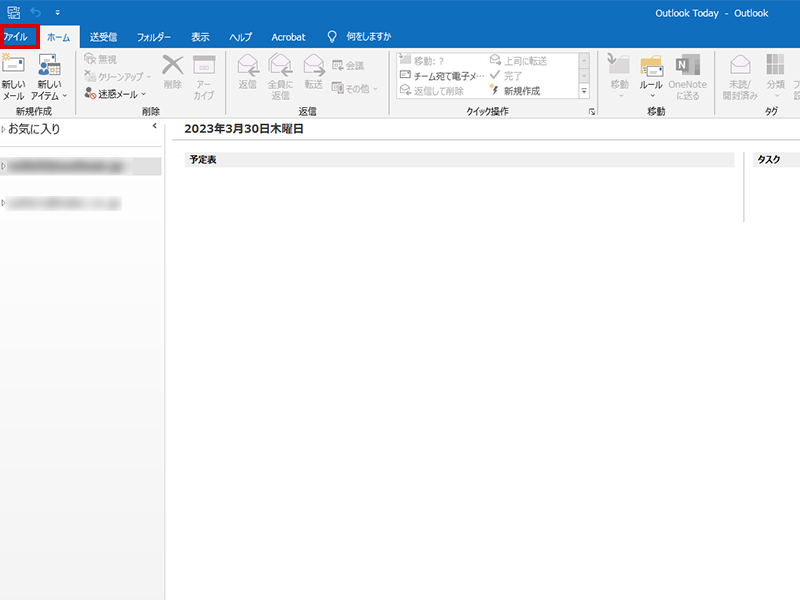Image resolution: width=800 pixels, height=600 pixels.
Task: Switch to the Acrobat tab
Action: click(x=288, y=37)
